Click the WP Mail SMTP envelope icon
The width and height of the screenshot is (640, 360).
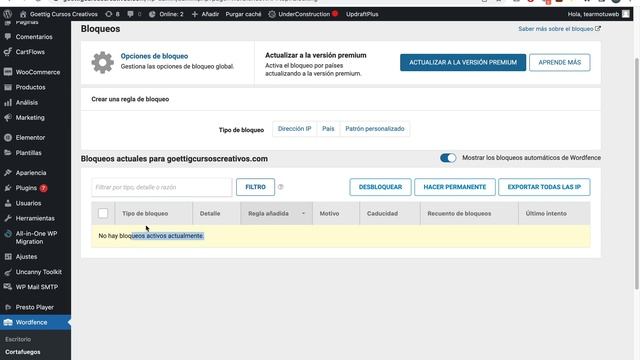[x=8, y=287]
